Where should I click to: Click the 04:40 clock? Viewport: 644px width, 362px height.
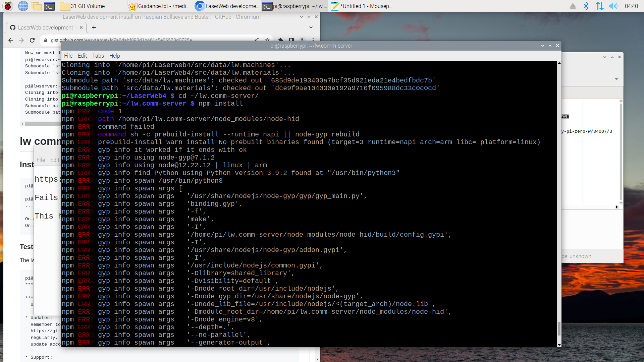631,6
